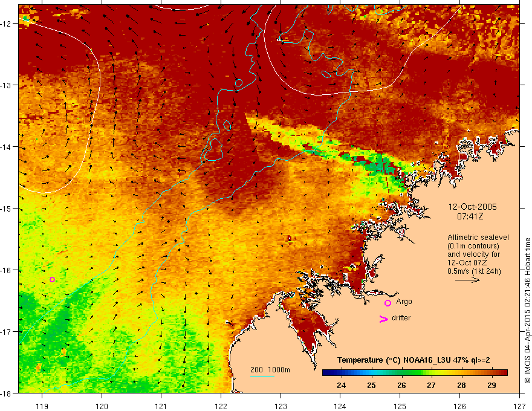Click the longitude axis label 124
The image size is (532, 411).
(x=340, y=406)
